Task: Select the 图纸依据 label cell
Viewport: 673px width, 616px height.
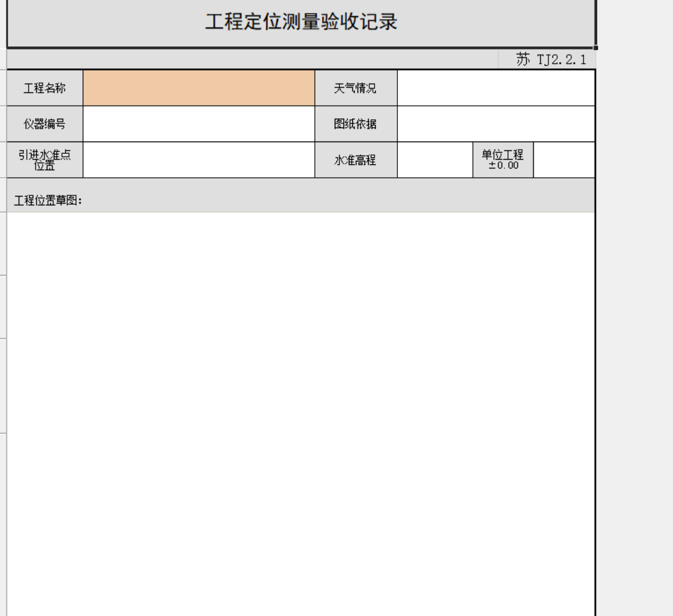Action: [x=356, y=124]
